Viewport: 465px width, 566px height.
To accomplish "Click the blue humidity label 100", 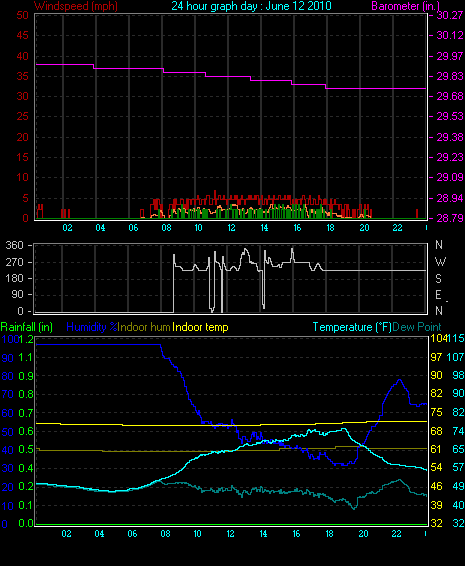I will (x=10, y=339).
